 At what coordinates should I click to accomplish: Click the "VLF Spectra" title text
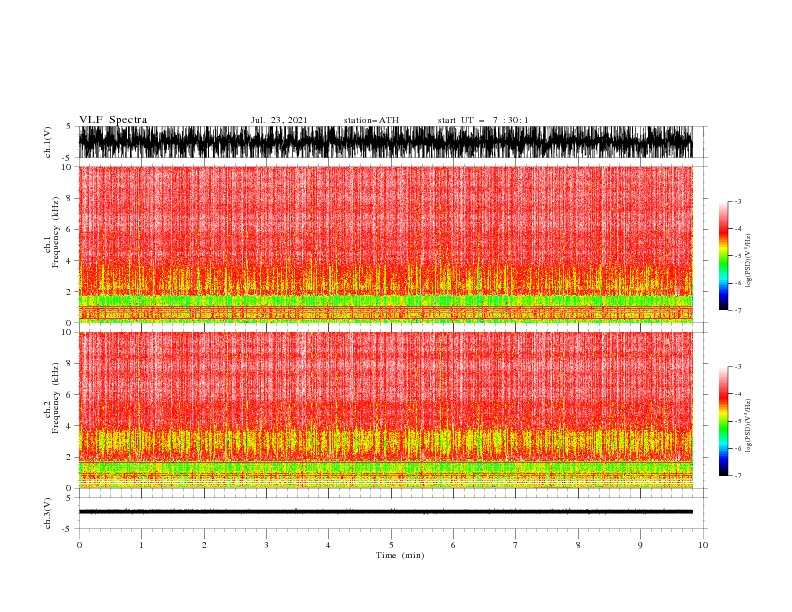(x=113, y=120)
